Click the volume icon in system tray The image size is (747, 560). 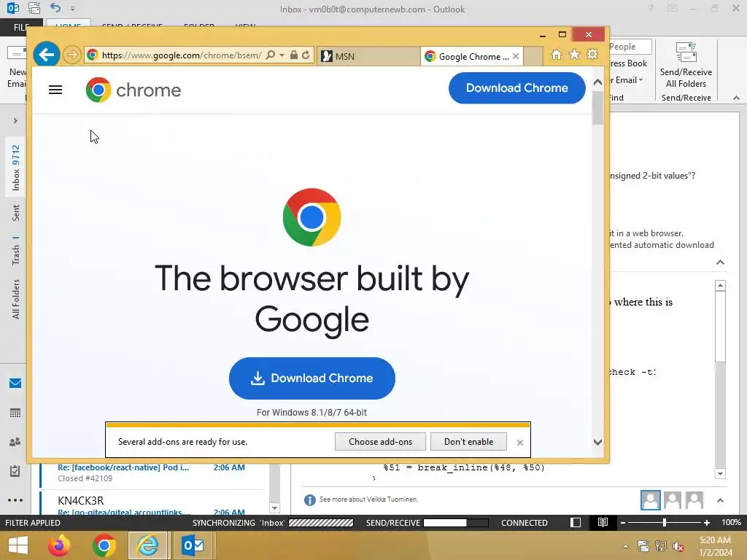coord(678,546)
